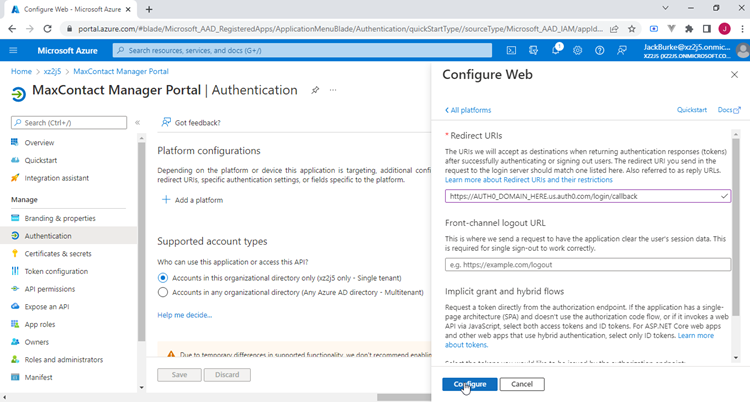Screen dimensions: 750x402
Task: Focus the Redirect URIs input field
Action: 587,196
